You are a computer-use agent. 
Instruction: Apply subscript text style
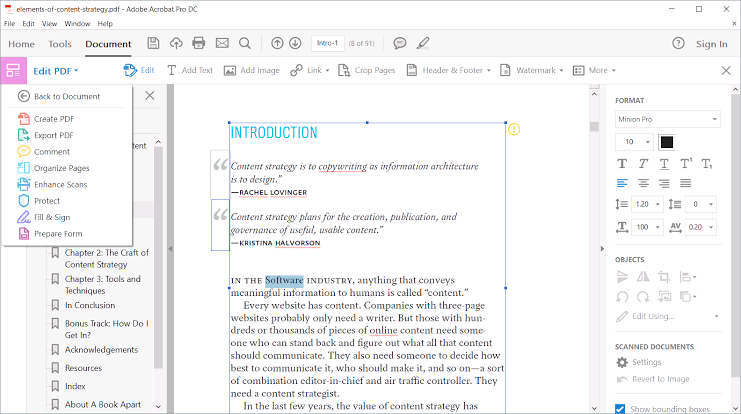(x=707, y=164)
